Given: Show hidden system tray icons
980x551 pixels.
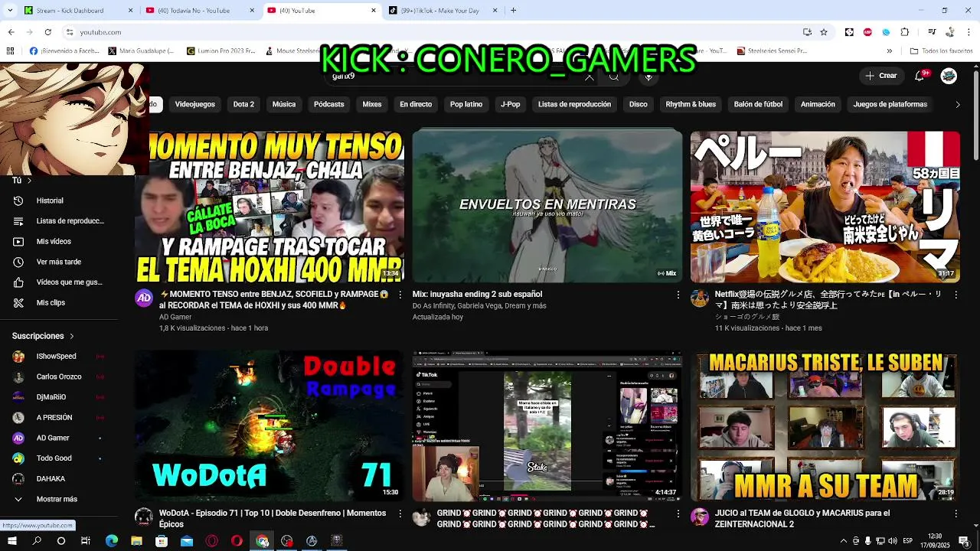Looking at the screenshot, I should coord(844,541).
